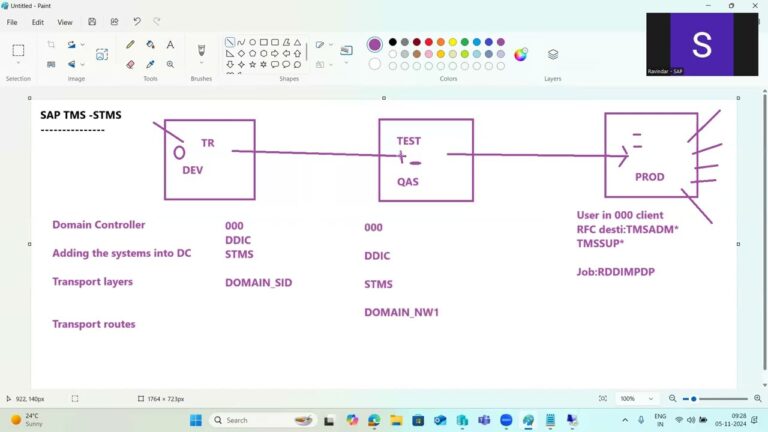
Task: Expand the line Size dropdown
Action: tap(346, 63)
